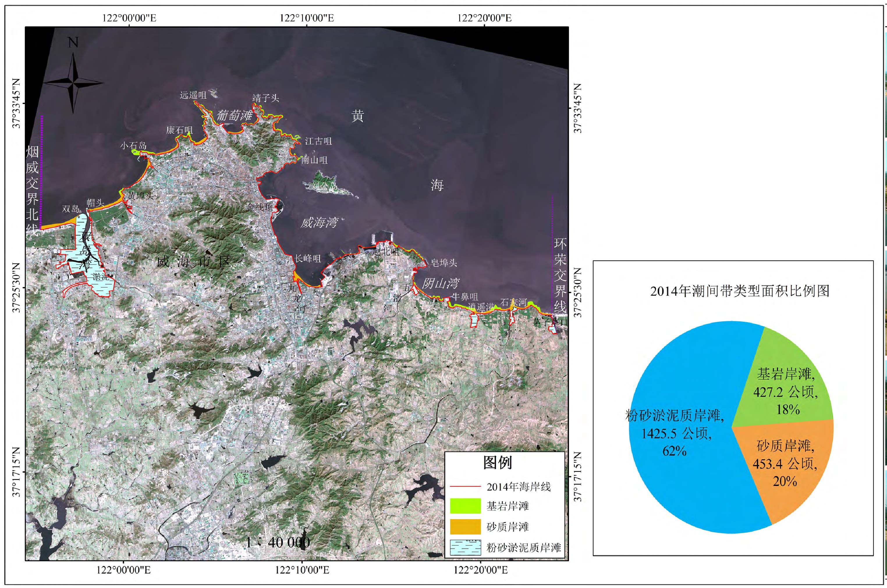The height and width of the screenshot is (588, 887).
Task: Click the 2014年海岸线 legend text
Action: tap(519, 487)
